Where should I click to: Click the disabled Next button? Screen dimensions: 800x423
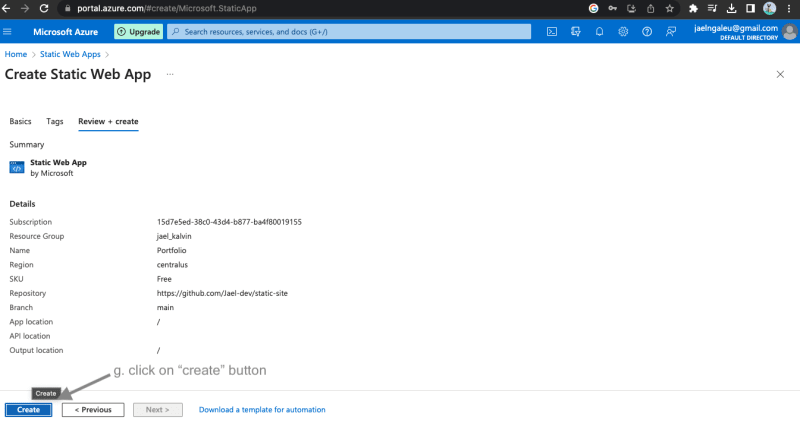coord(158,410)
